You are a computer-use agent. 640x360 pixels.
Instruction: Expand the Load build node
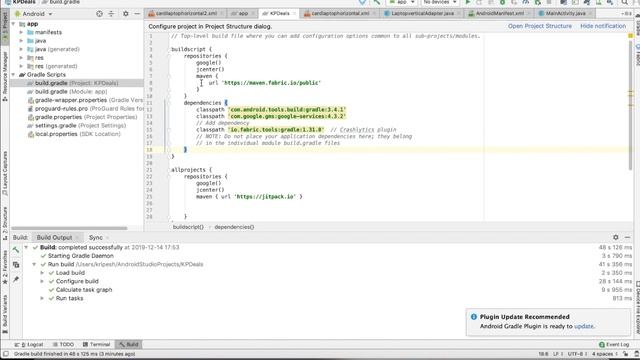42,273
